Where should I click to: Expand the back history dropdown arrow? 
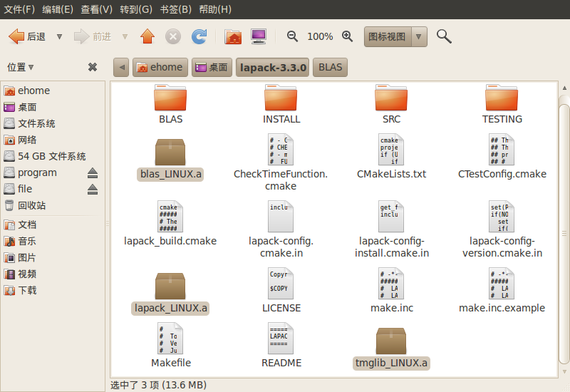click(60, 36)
